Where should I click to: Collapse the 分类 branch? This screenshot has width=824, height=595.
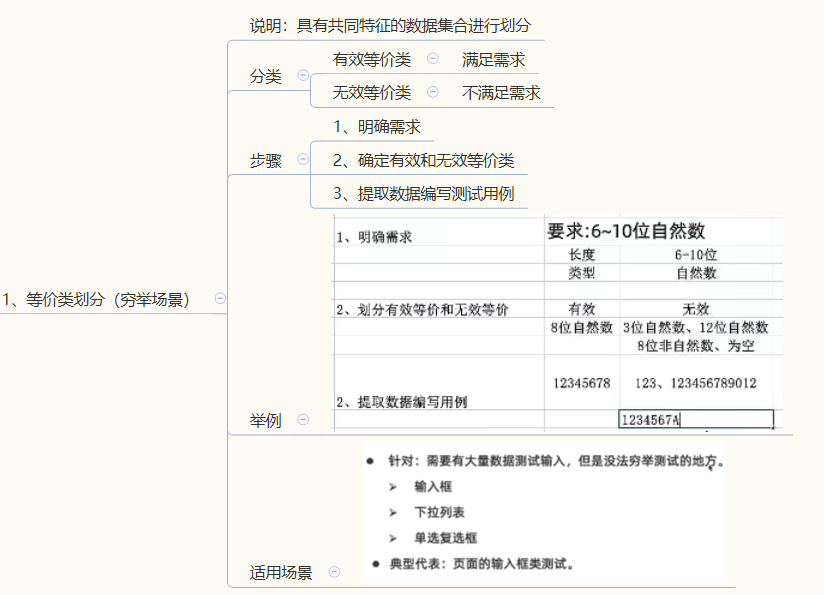pos(303,75)
